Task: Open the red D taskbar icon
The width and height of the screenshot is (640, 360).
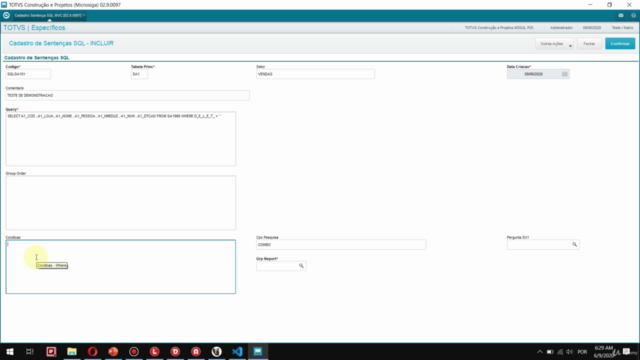Action: (x=175, y=351)
